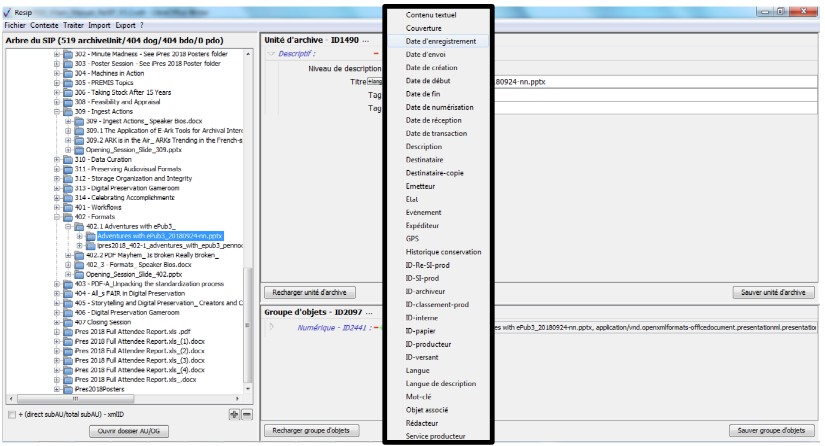Collapse the Descriptif section triangle

(271, 53)
